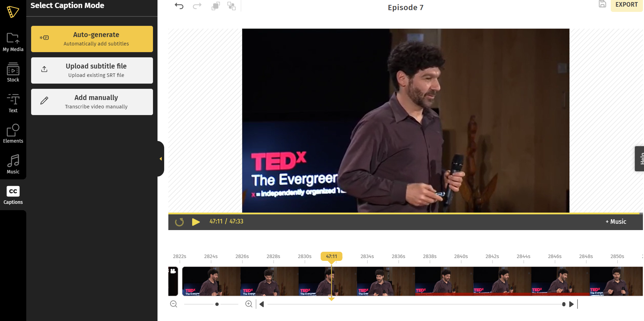Click the 2826s timeline ruler mark
Viewport: 644px width, 321px height.
(x=242, y=257)
